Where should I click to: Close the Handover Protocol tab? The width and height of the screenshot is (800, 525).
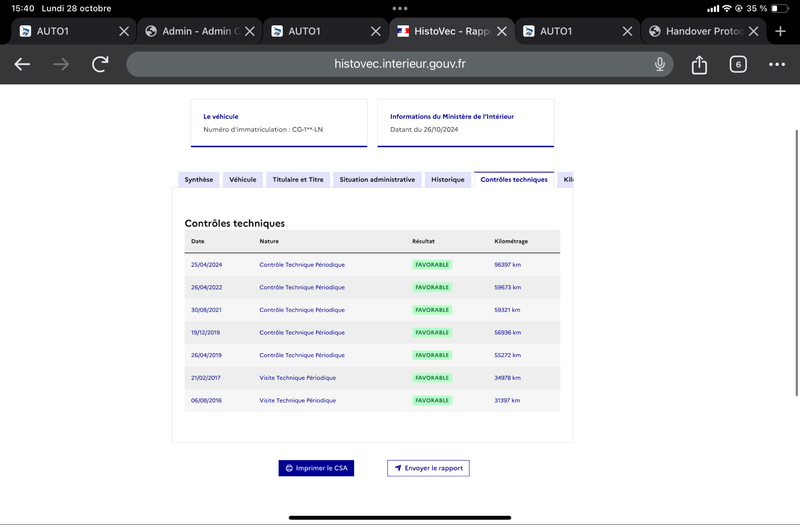(x=753, y=31)
